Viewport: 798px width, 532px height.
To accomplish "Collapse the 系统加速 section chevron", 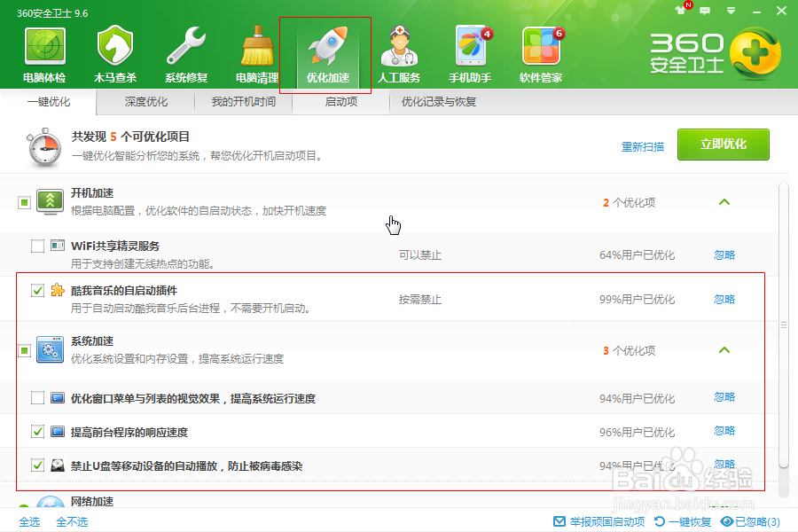I will 724,349.
